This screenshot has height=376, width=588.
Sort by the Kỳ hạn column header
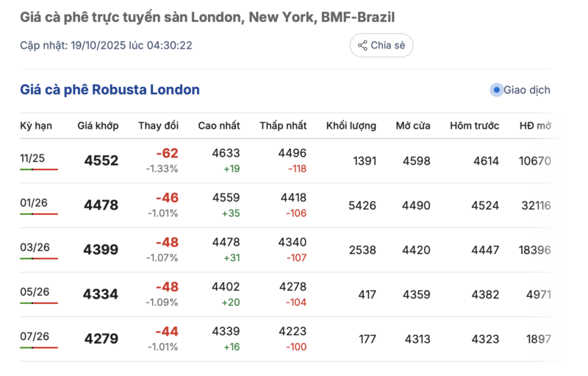[x=36, y=126]
